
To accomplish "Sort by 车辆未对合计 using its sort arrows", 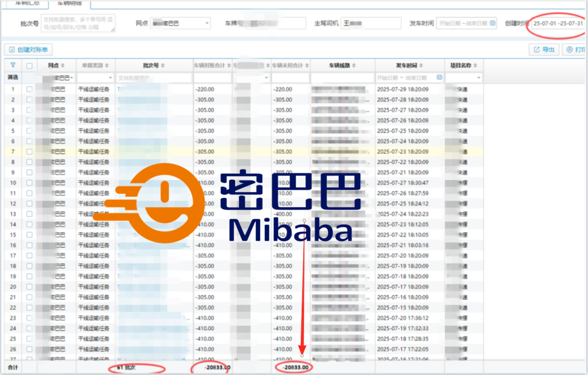I will 307,66.
